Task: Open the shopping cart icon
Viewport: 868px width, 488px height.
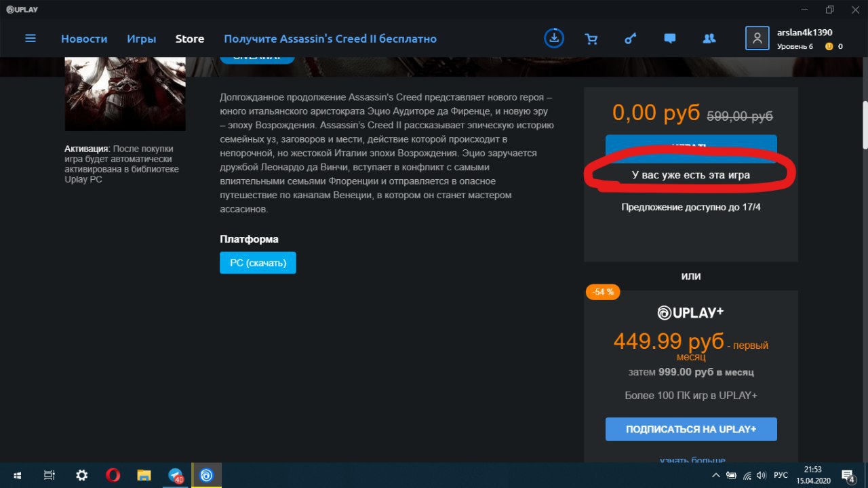Action: (x=591, y=39)
